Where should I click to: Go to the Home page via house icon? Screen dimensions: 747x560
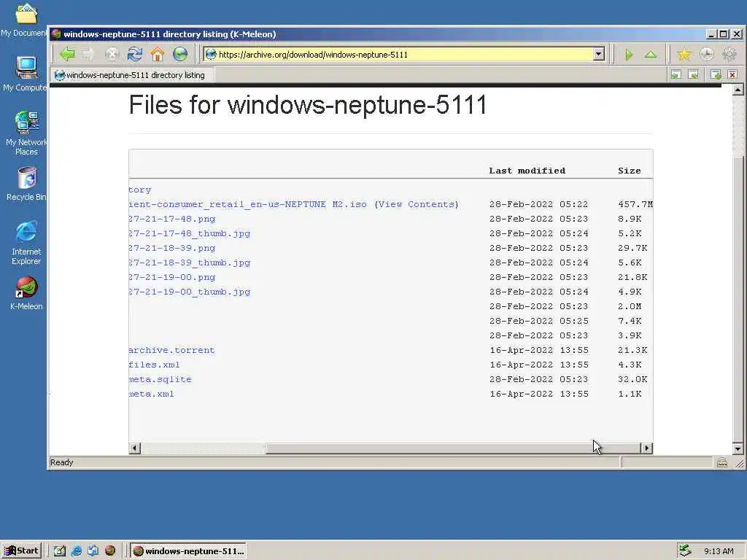(158, 54)
